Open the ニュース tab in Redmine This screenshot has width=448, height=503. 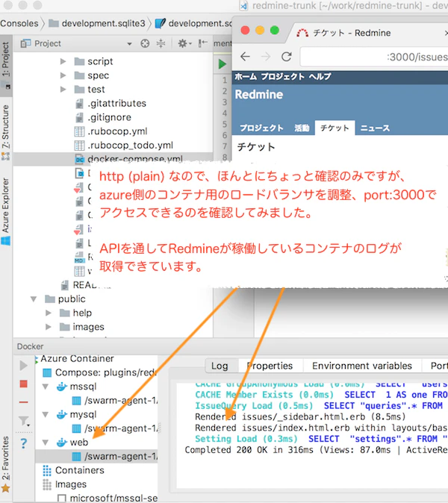coord(375,128)
